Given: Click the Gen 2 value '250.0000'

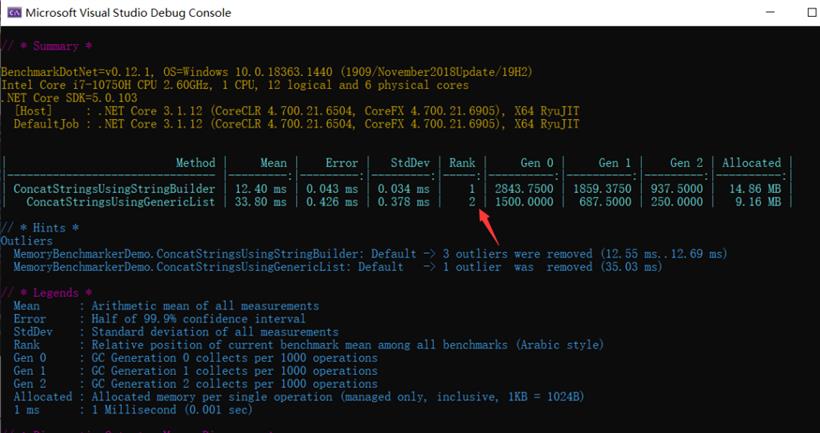Looking at the screenshot, I should point(677,202).
